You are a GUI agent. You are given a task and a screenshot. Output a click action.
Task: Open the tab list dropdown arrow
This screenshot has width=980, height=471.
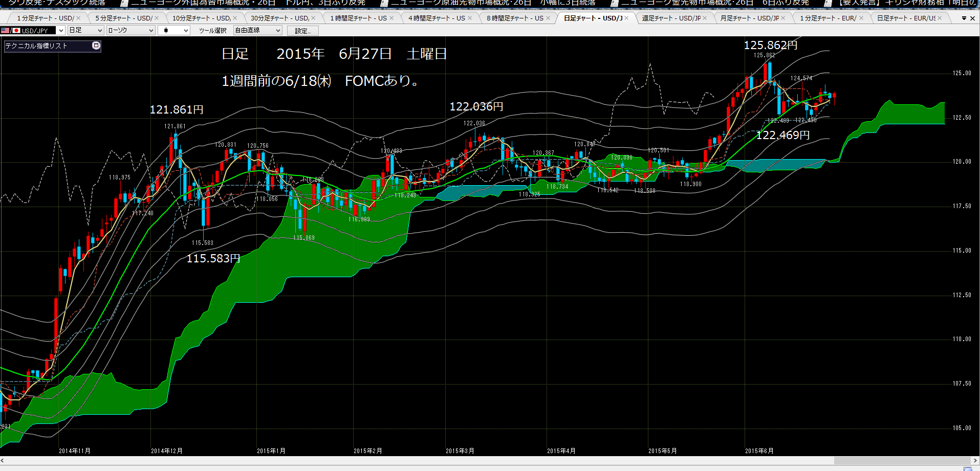[964, 18]
